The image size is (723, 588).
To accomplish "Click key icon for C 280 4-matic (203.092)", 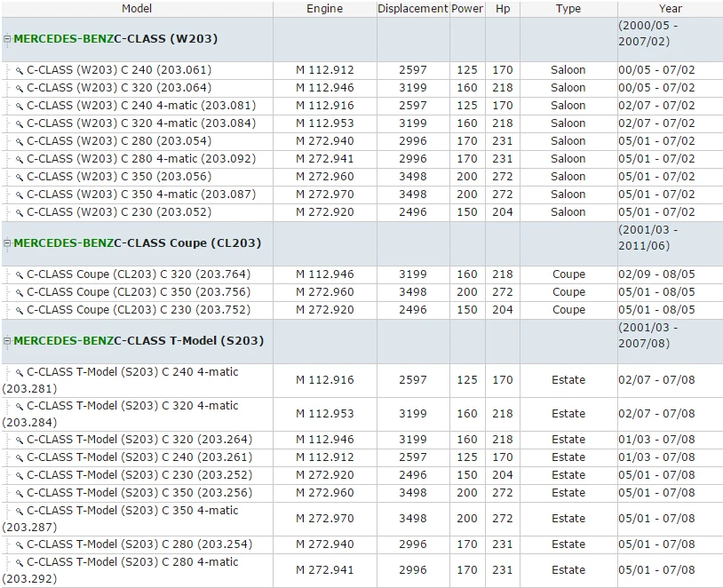I will [x=20, y=160].
